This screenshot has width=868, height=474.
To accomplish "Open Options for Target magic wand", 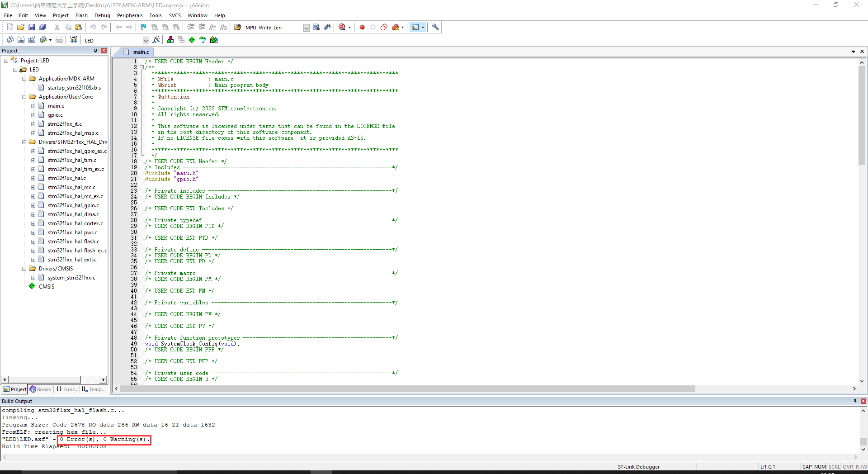I will tap(156, 40).
